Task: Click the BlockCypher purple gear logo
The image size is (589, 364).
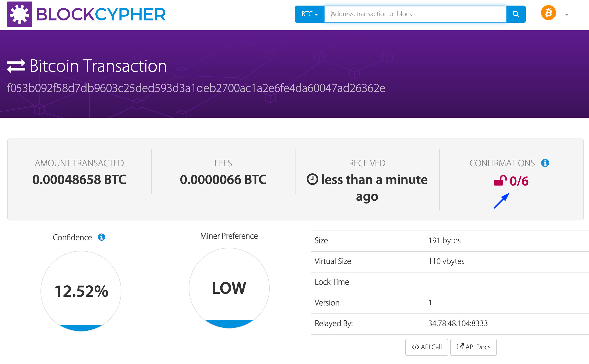Action: pos(20,14)
